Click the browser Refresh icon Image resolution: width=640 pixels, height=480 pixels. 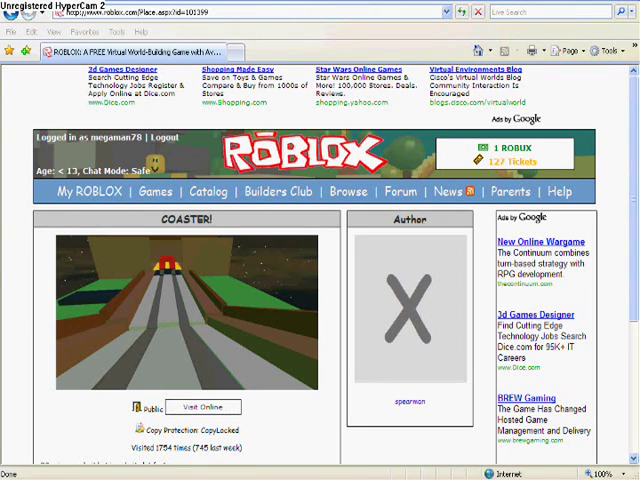(462, 12)
